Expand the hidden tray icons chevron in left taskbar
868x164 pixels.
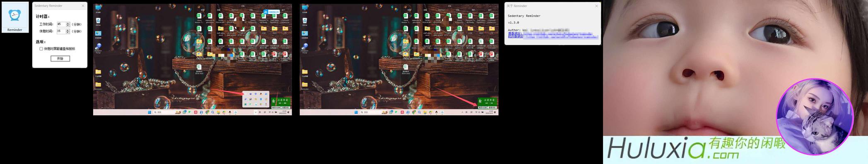[256, 112]
